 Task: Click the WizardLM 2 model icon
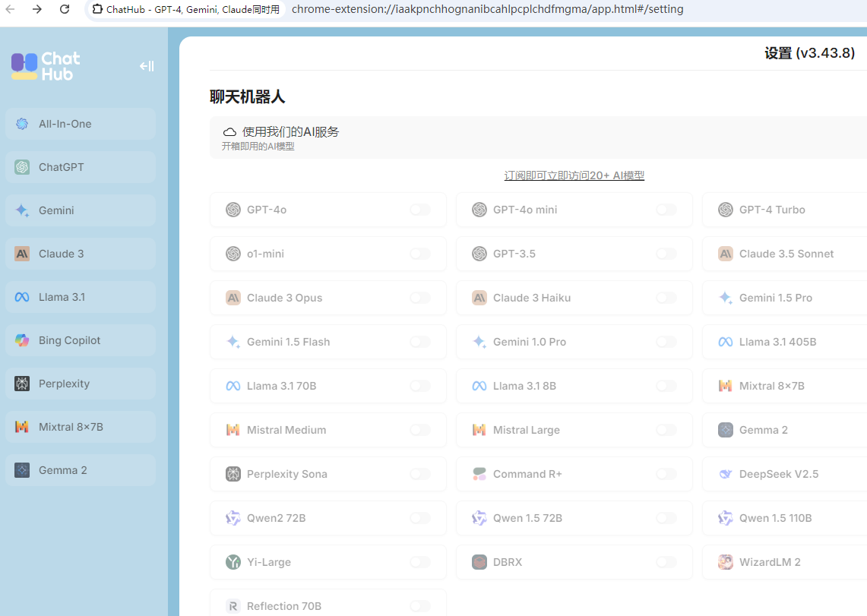[725, 562]
